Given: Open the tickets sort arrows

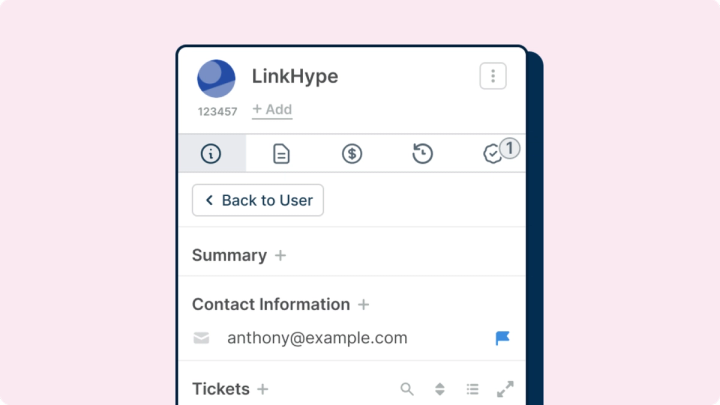Looking at the screenshot, I should (439, 389).
